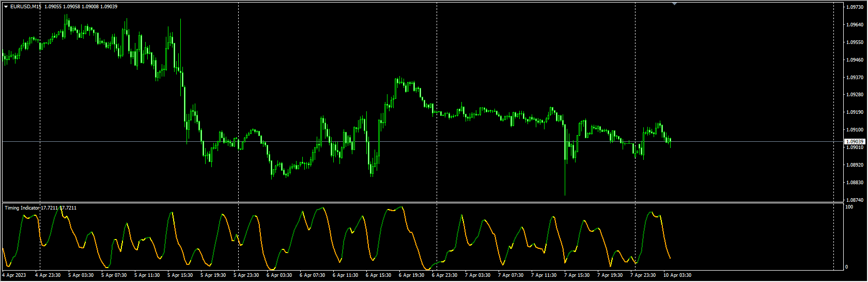Click the 7 Apr 11:30 time label

544,275
